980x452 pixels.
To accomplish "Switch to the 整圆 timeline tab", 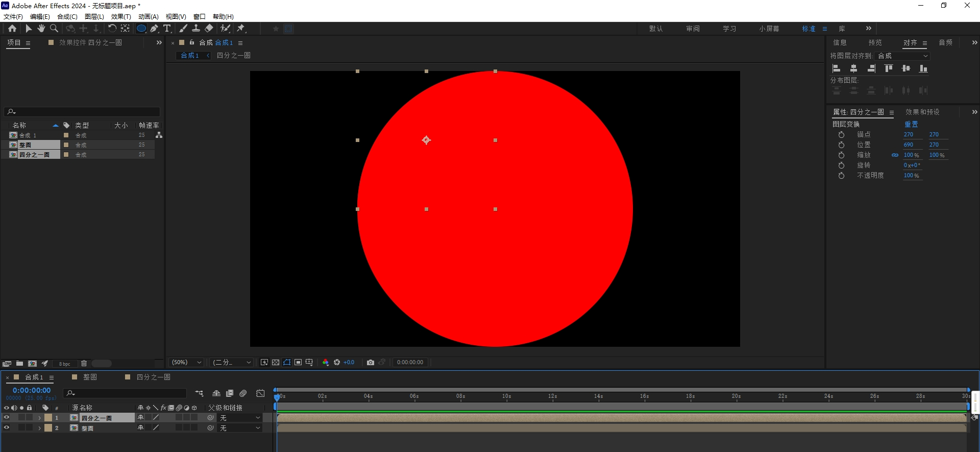I will (90, 377).
